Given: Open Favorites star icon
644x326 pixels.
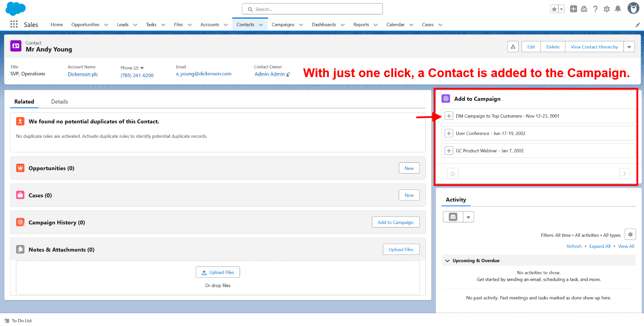Looking at the screenshot, I should 554,9.
